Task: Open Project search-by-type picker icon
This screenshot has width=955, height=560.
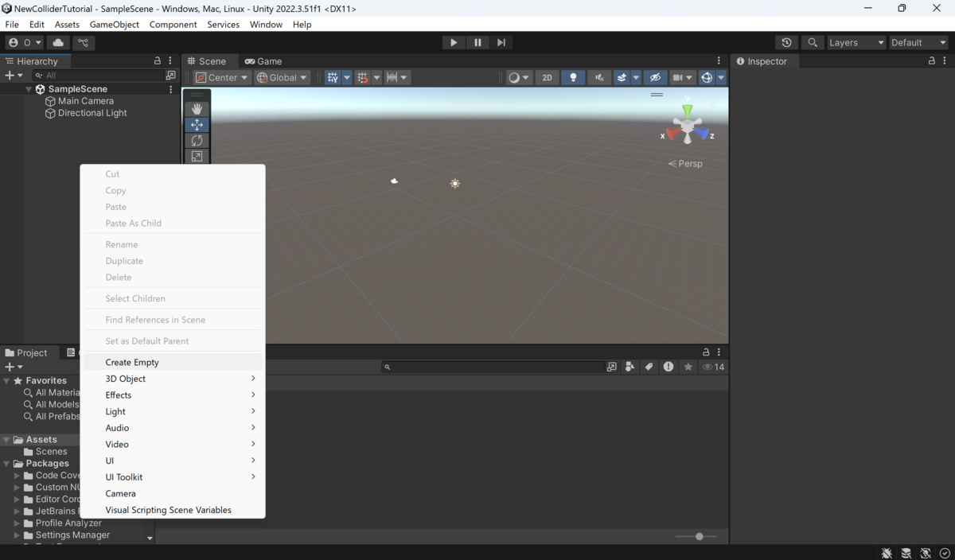Action: [x=611, y=367]
